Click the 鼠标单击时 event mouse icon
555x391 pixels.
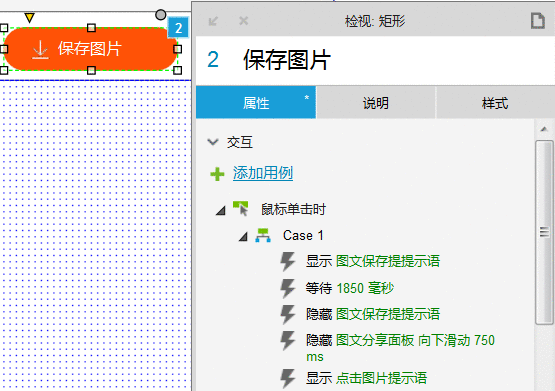(241, 208)
